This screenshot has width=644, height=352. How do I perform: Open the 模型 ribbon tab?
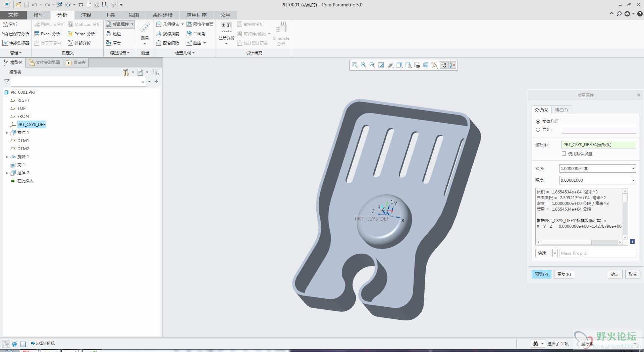pyautogui.click(x=39, y=15)
